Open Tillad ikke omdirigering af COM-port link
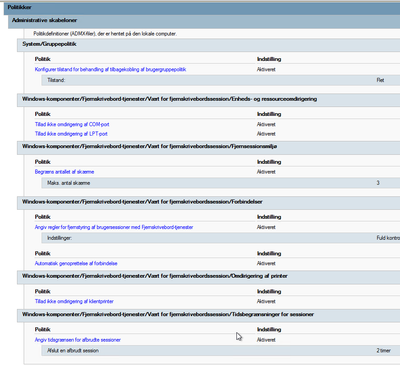The image size is (400, 365). 72,124
